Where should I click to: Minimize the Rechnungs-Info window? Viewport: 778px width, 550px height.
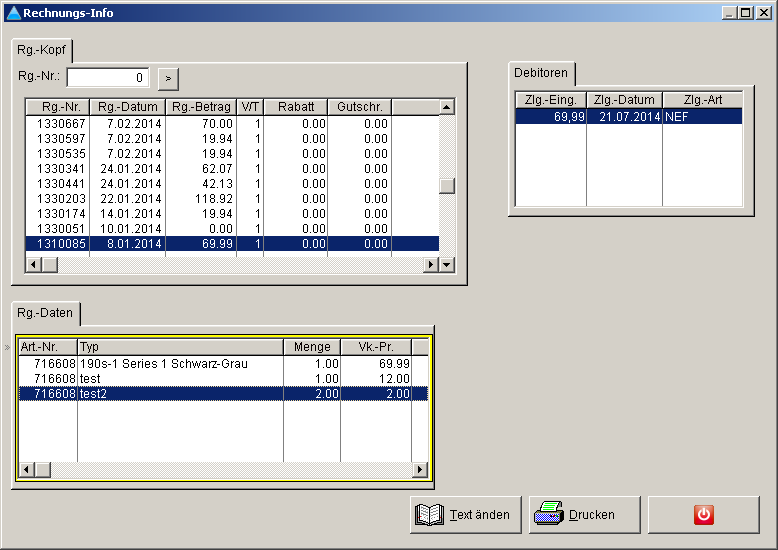click(x=729, y=13)
